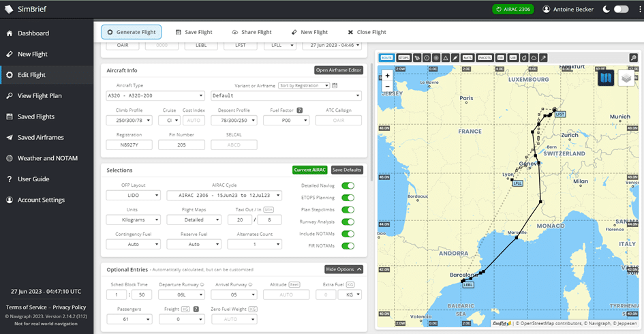
Task: Toggle Include NOTAMs switch
Action: tap(348, 234)
